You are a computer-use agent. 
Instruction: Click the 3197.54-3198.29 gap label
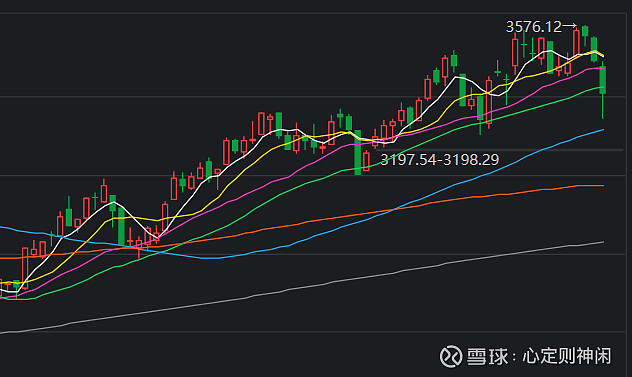440,160
